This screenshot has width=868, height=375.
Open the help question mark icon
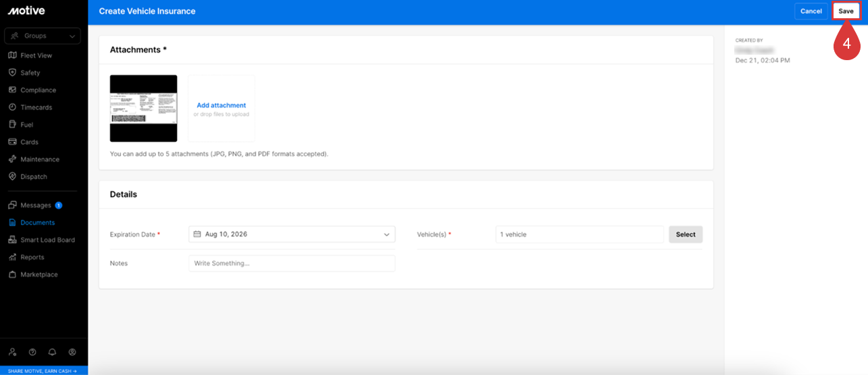[x=32, y=352]
